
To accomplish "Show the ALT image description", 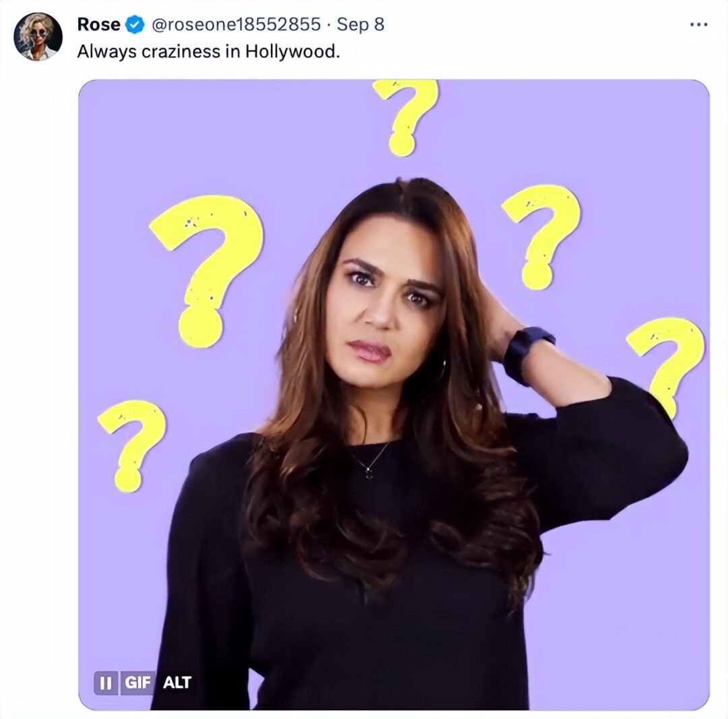I will click(177, 683).
